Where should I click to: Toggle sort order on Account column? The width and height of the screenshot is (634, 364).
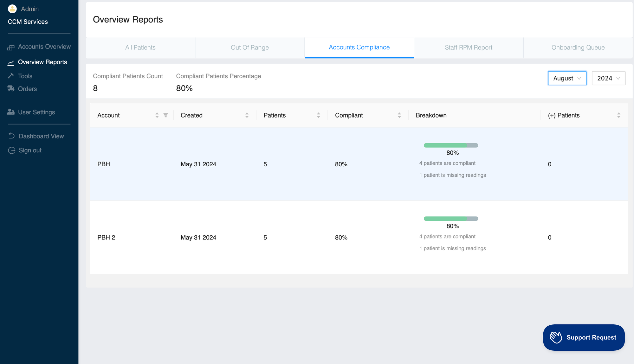157,115
